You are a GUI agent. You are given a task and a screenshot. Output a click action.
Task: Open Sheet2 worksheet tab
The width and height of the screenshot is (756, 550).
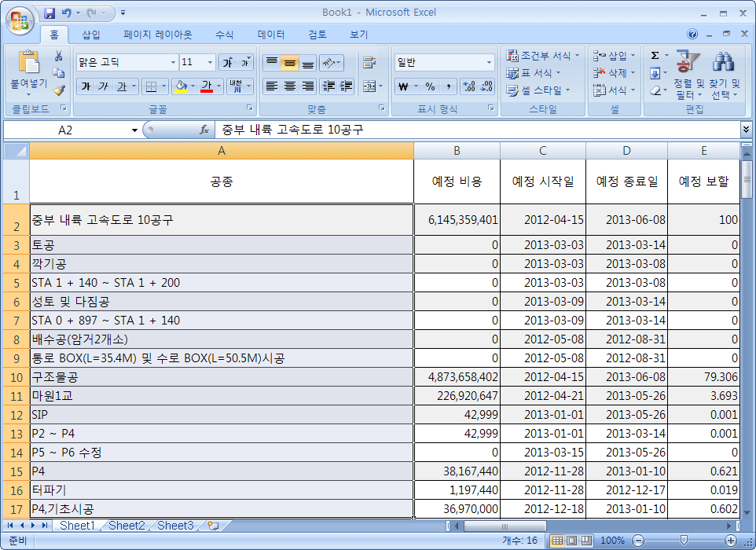pyautogui.click(x=126, y=526)
